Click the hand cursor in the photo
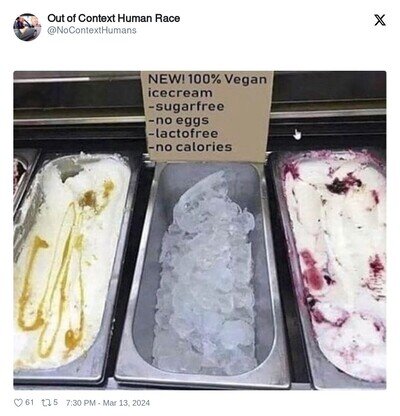 [297, 135]
